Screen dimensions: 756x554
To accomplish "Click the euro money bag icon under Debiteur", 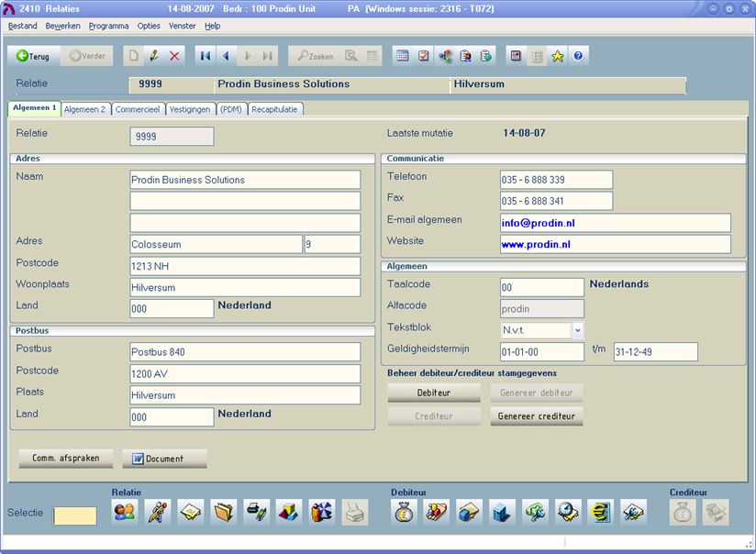I will click(x=404, y=512).
